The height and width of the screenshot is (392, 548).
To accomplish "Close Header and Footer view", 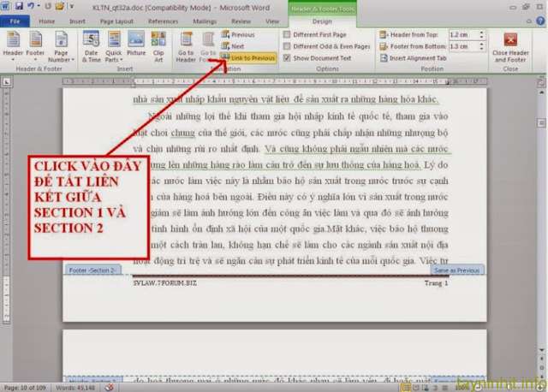I will 510,48.
